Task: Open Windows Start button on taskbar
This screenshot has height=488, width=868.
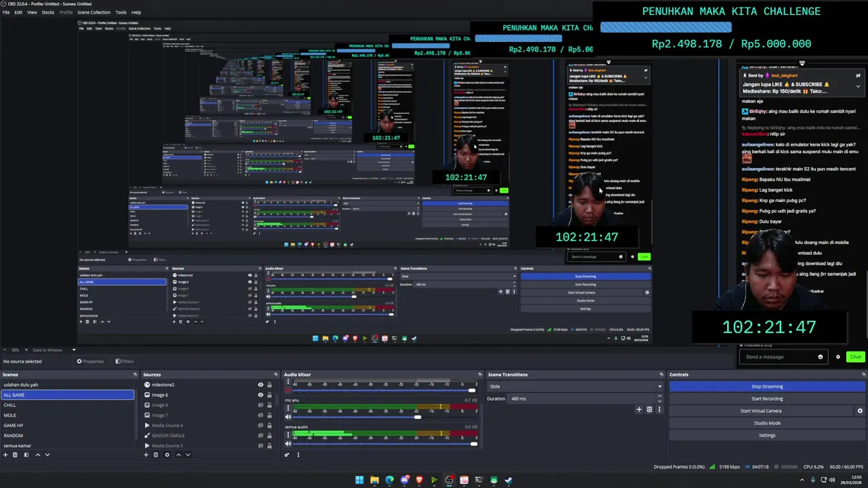Action: tap(359, 480)
